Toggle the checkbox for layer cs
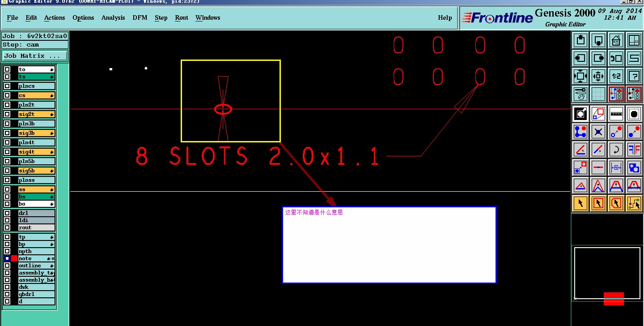Image resolution: width=644 pixels, height=326 pixels. tap(7, 95)
